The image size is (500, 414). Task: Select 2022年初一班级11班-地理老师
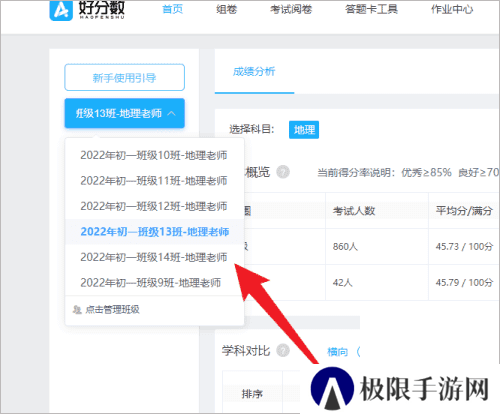click(x=154, y=181)
